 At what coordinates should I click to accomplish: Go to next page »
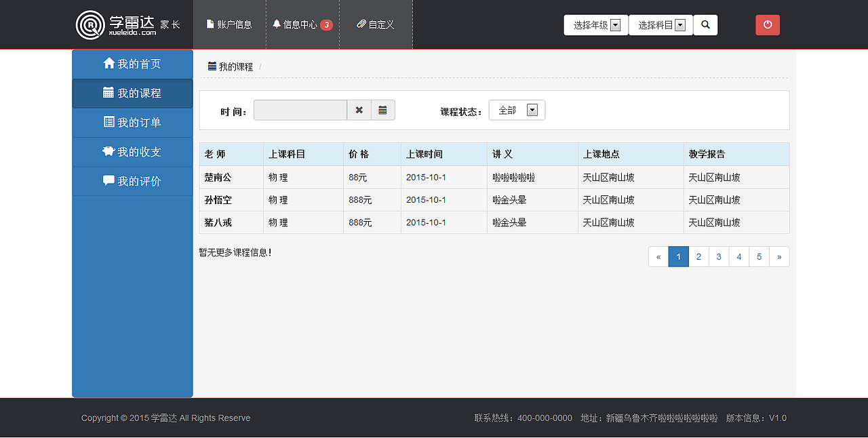779,257
